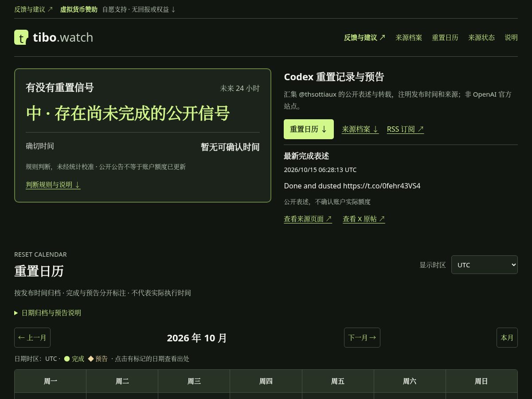
Task: Click the 周二 column header
Action: 122,381
